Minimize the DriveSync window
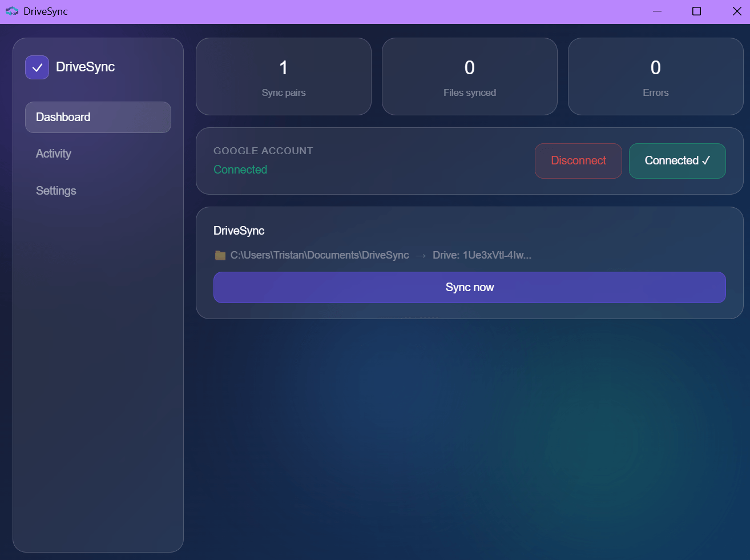The image size is (750, 560). (x=658, y=11)
